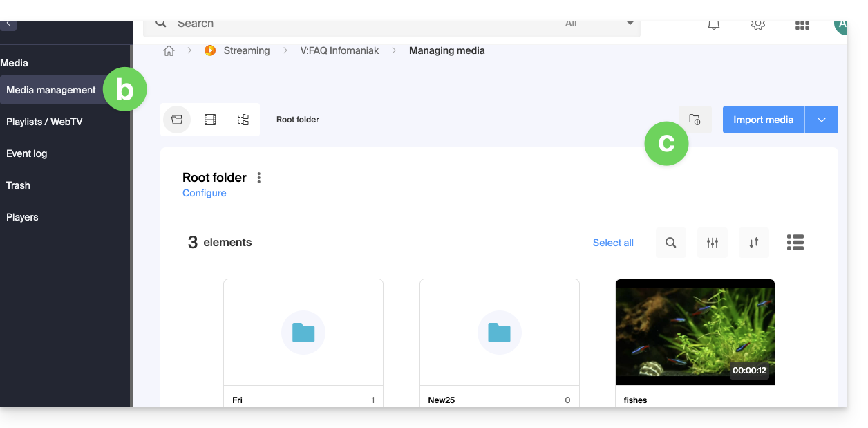Click the Configure link under Root folder
868x428 pixels.
pyautogui.click(x=205, y=194)
